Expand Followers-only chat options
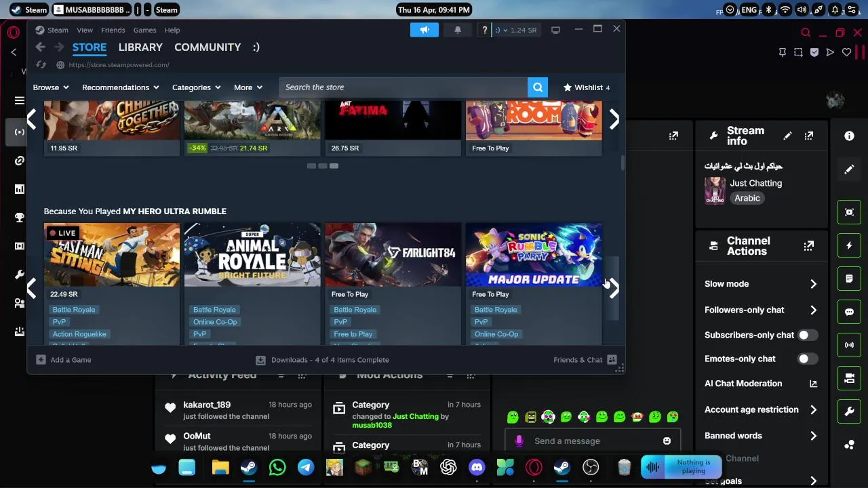This screenshot has width=868, height=488. (760, 310)
